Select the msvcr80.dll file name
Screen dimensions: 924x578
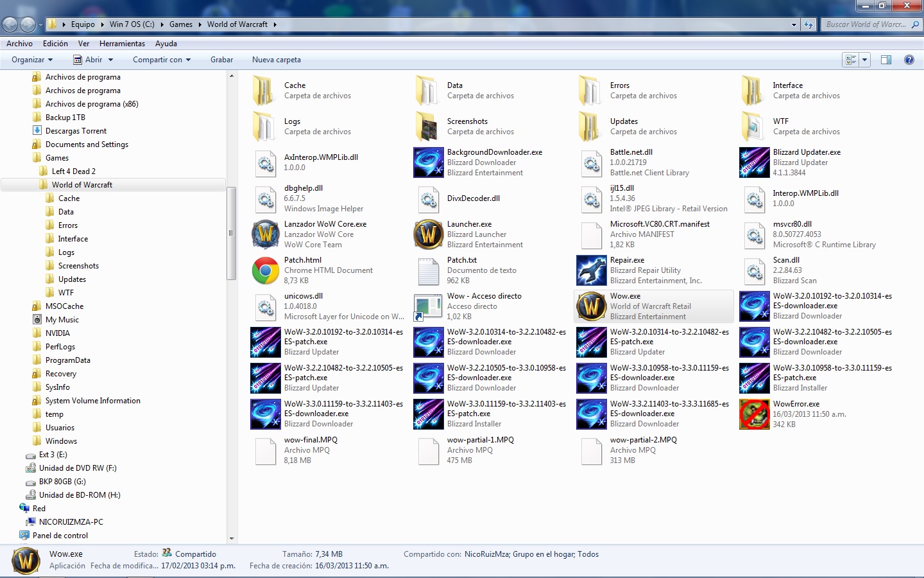click(x=792, y=224)
